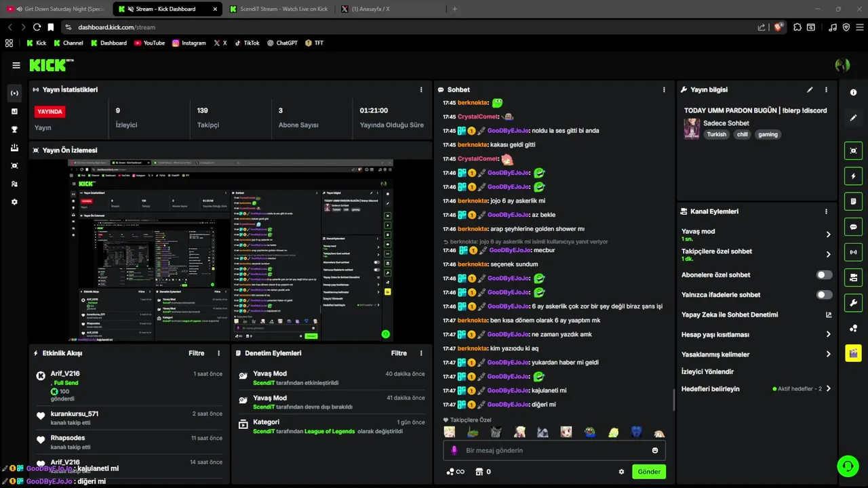Click the green Gönder send button
Screen dimensions: 868x488
click(649, 472)
